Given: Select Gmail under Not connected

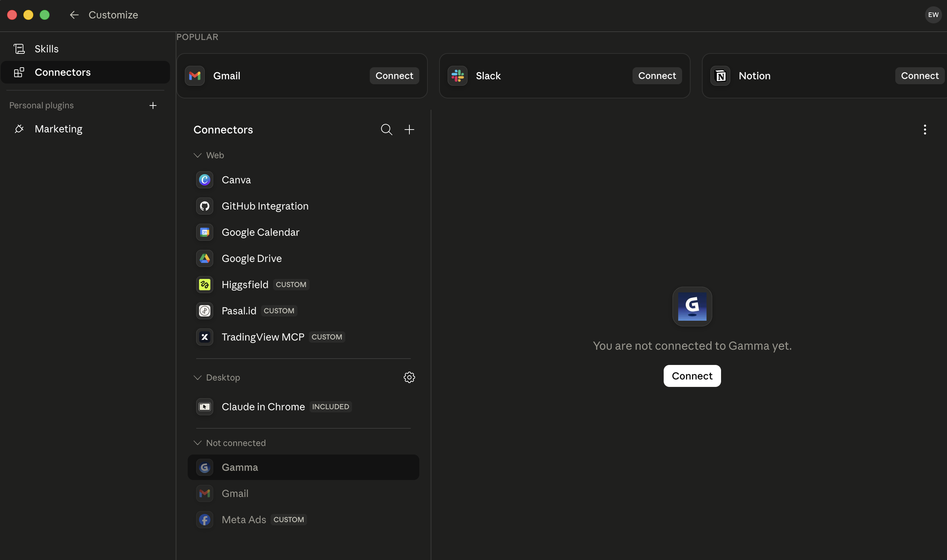Looking at the screenshot, I should coord(304,493).
